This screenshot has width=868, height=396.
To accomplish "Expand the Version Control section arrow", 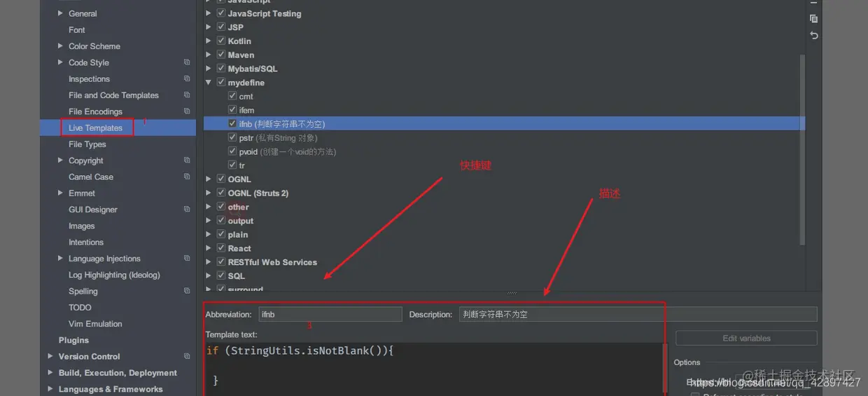I will click(50, 356).
